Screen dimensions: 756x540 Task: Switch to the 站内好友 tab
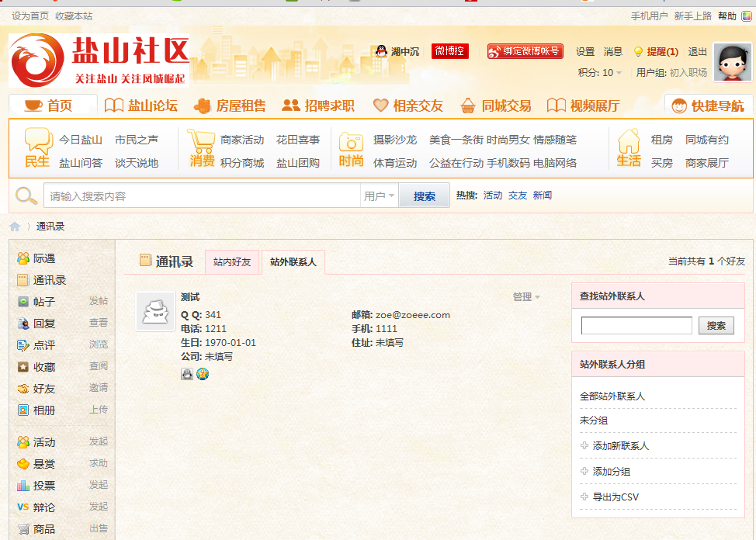(x=231, y=262)
